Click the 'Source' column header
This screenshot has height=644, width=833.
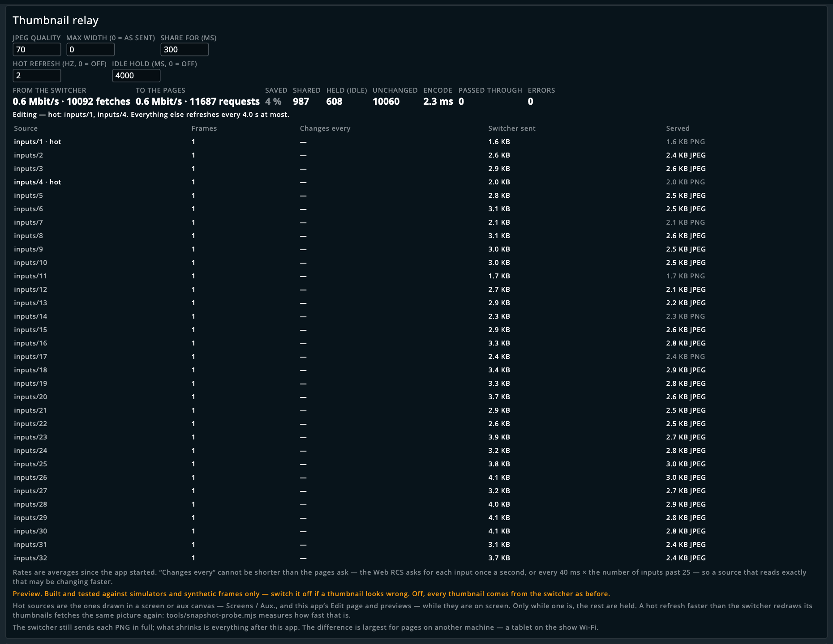[26, 128]
